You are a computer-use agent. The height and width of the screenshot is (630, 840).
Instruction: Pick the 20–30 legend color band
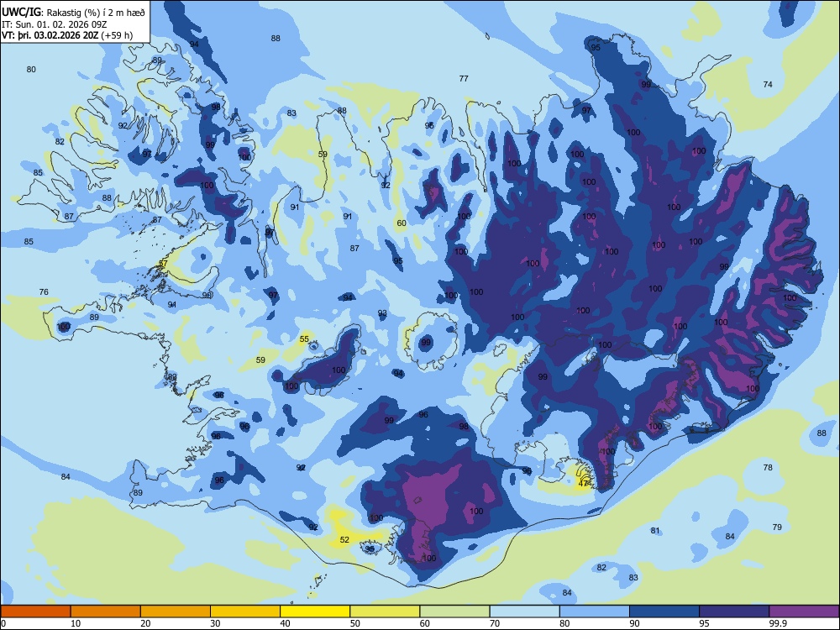tap(176, 612)
